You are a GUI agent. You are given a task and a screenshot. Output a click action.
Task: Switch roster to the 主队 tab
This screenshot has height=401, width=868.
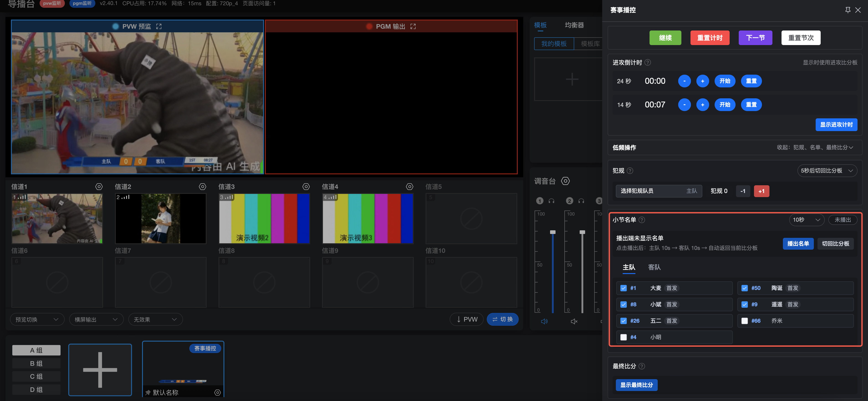pyautogui.click(x=629, y=267)
